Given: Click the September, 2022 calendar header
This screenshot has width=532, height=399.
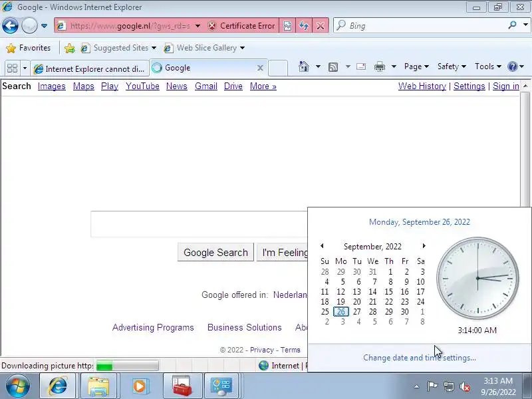Looking at the screenshot, I should [372, 246].
